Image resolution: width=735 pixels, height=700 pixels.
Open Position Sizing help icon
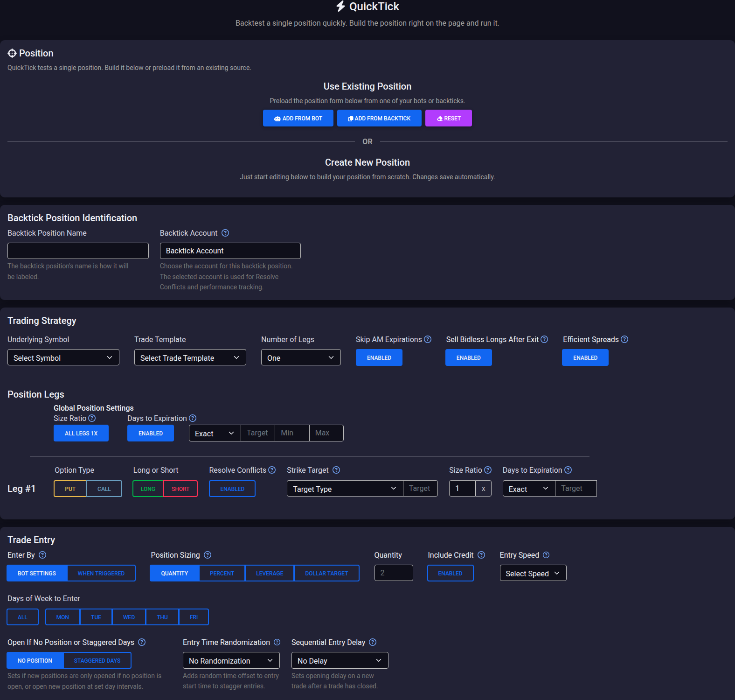[208, 555]
